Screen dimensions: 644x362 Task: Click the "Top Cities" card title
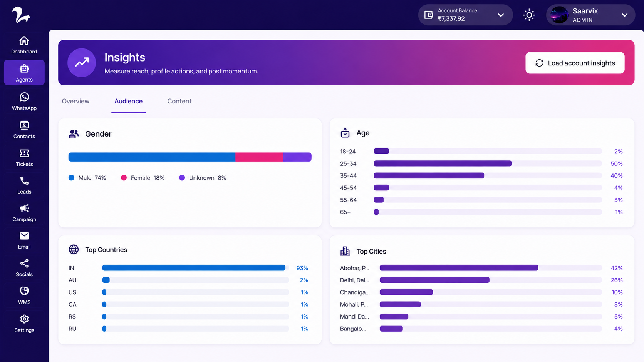(x=371, y=251)
